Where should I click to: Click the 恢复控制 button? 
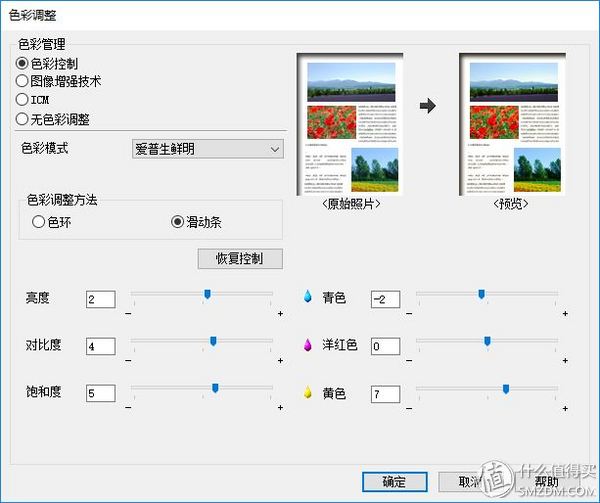pos(240,259)
